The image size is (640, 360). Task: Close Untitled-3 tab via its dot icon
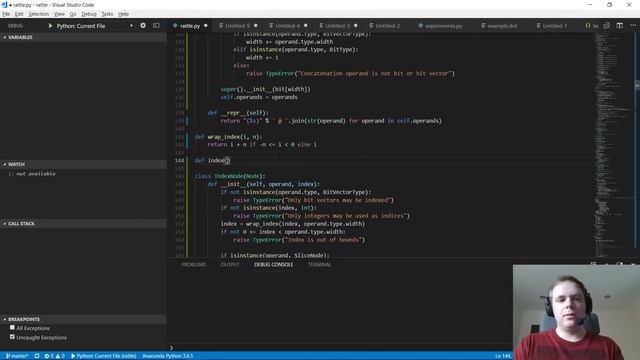(x=356, y=26)
